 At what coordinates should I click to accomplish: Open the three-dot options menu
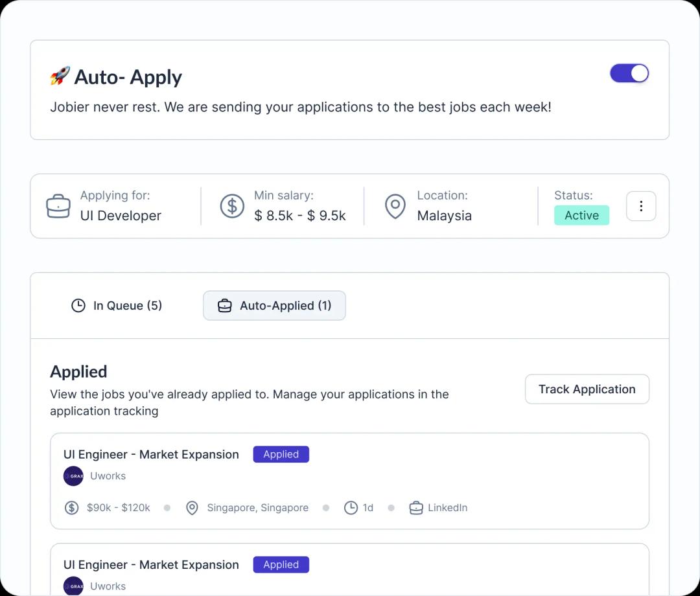[x=640, y=206]
